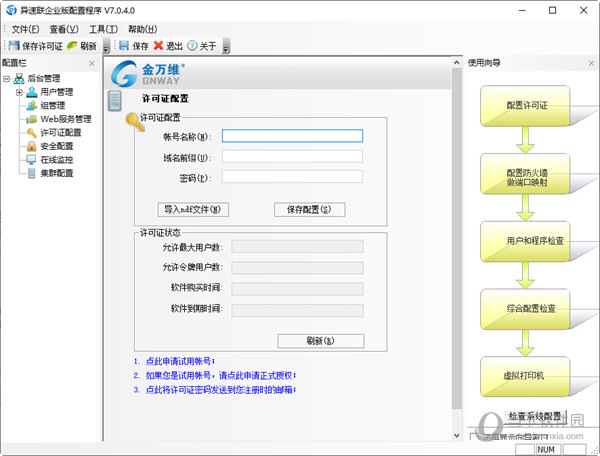The image size is (600, 456).
Task: Click the 域名前缀 input field
Action: coord(292,156)
